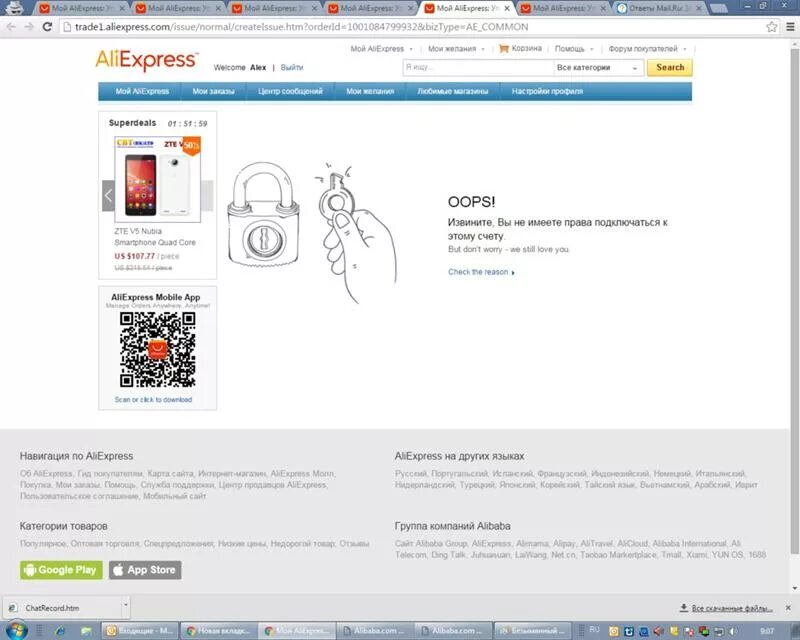
Task: Click the Оптовая торговля footer link
Action: [105, 544]
